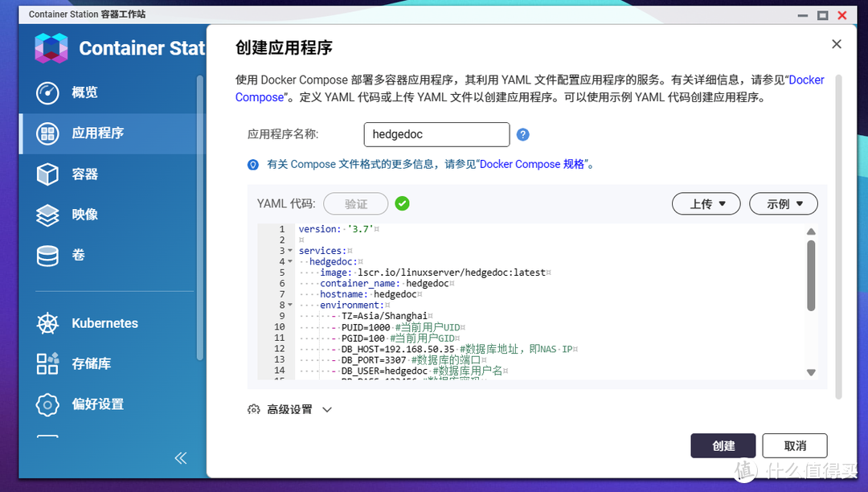Click the help icon beside application name field

[x=523, y=134]
